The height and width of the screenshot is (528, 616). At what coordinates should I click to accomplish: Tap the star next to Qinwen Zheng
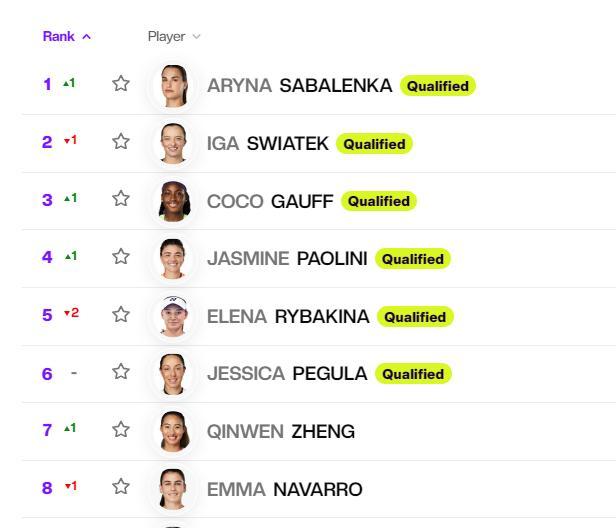click(121, 429)
